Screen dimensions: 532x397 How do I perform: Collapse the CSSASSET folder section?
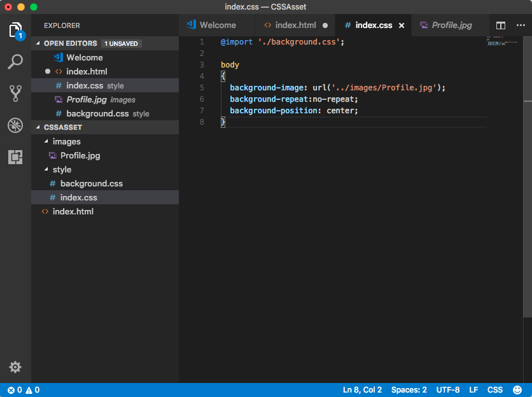(105, 127)
